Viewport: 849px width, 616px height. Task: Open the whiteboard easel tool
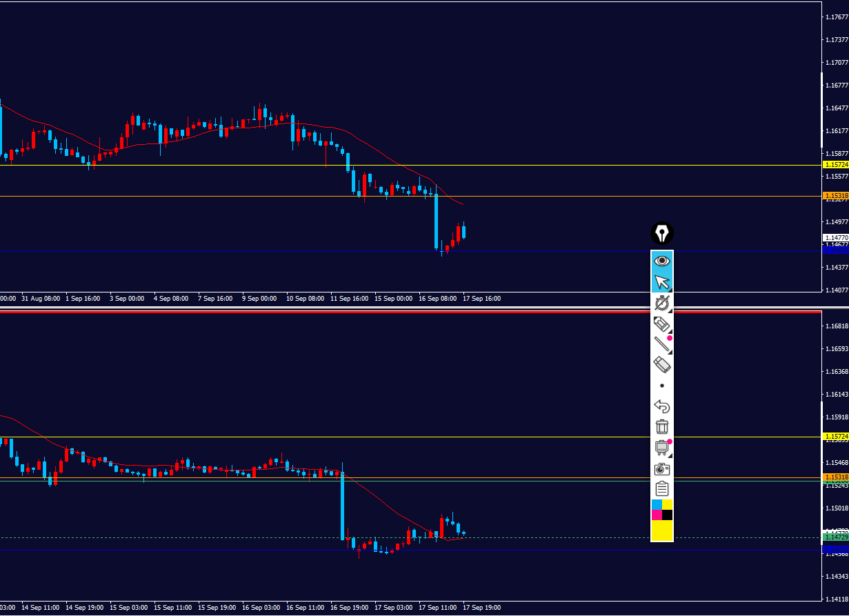(662, 448)
